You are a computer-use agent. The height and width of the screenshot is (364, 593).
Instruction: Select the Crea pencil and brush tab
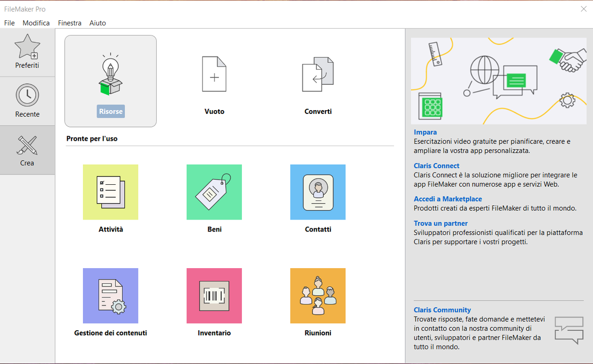(27, 150)
